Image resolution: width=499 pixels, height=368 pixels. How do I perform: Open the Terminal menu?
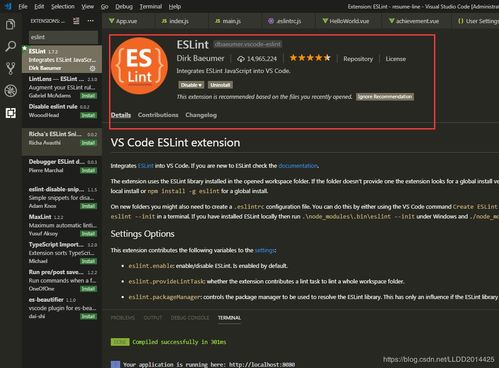coord(151,6)
